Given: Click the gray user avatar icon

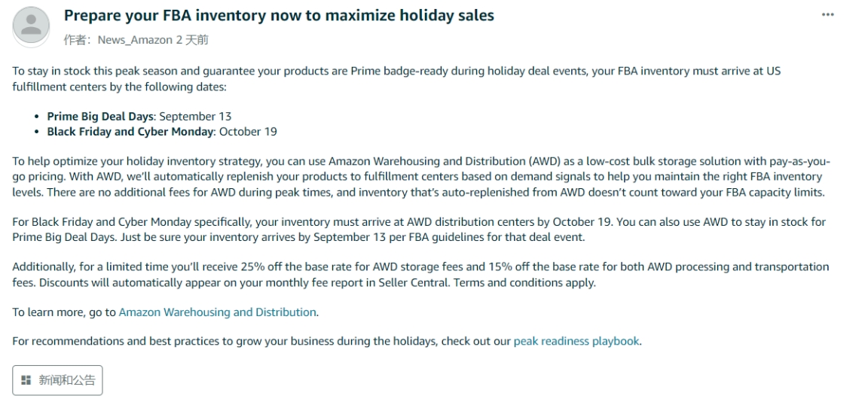Looking at the screenshot, I should coord(31,26).
